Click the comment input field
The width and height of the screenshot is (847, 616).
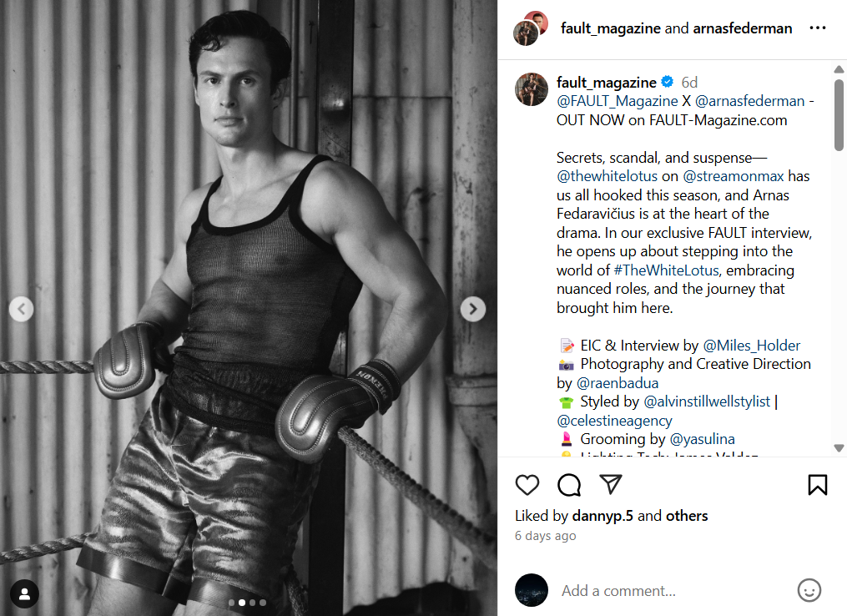[x=668, y=590]
